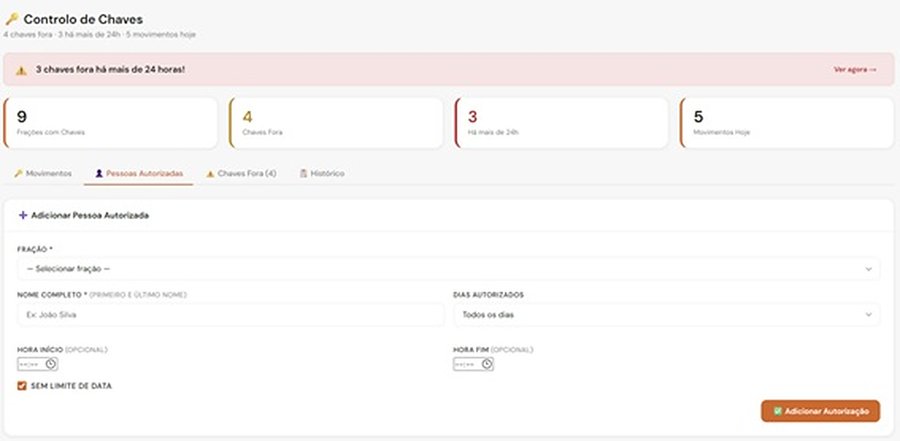The image size is (900, 441).
Task: Open the Chaves Fora (4) tab
Action: [x=242, y=173]
